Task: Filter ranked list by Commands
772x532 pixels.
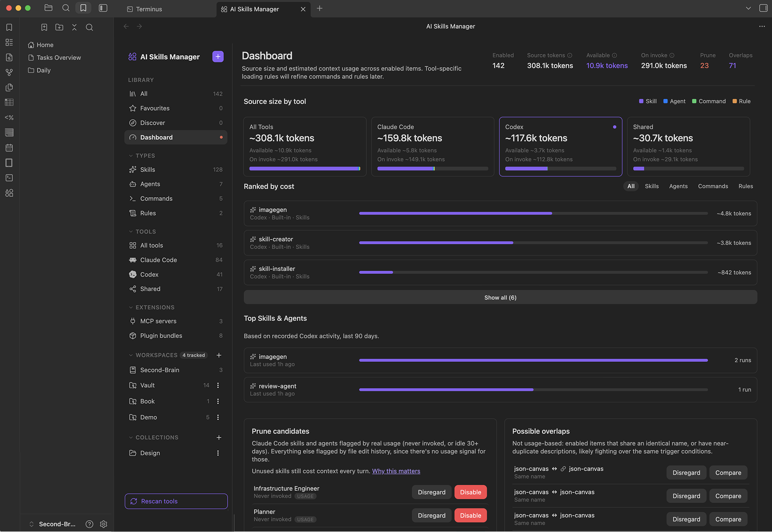Action: click(713, 186)
